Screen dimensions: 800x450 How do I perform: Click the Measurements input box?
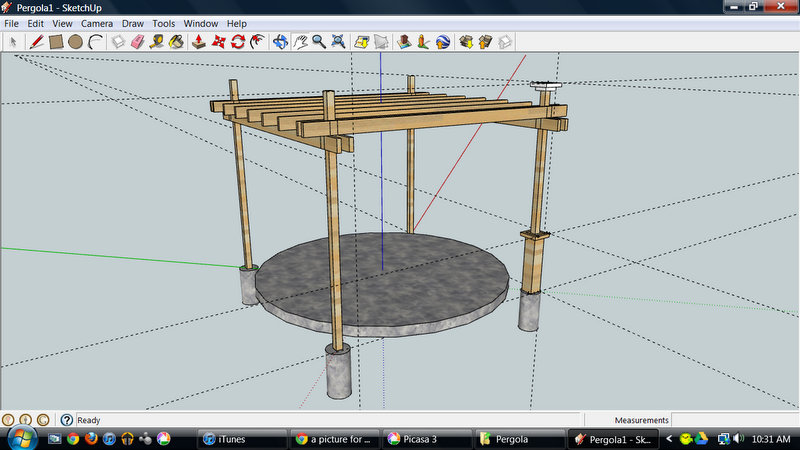coord(733,421)
